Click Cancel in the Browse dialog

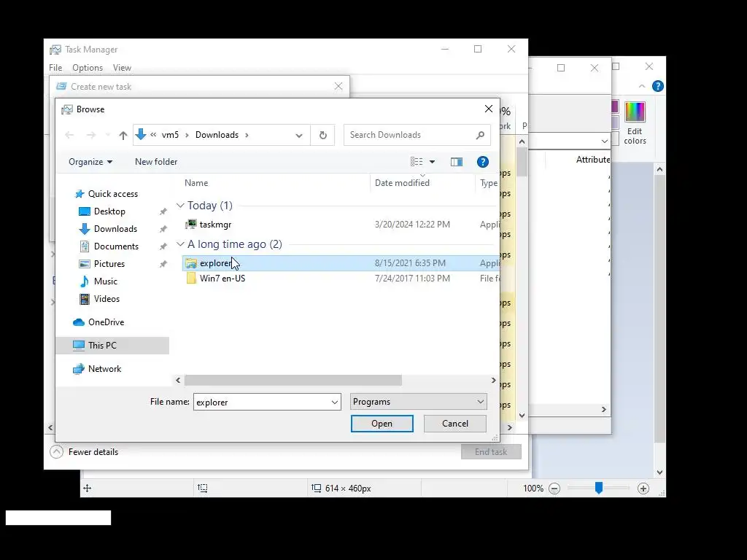coord(455,424)
